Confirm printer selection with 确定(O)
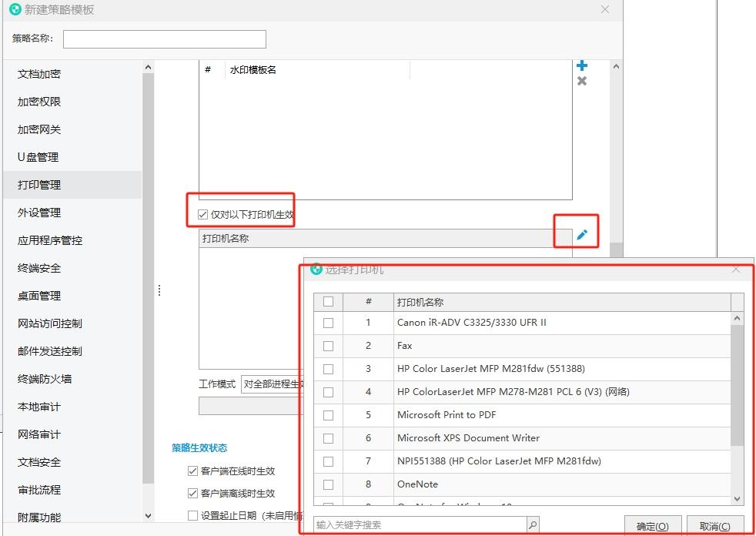756x536 pixels. tap(653, 526)
